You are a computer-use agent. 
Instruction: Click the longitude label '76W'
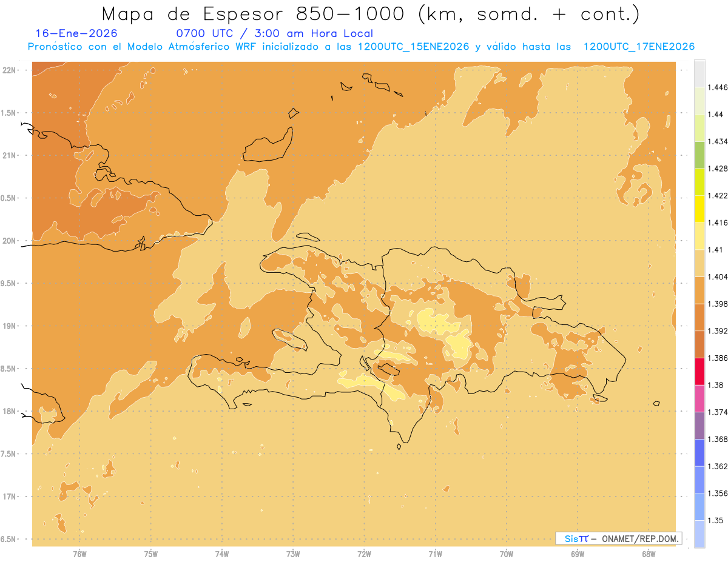pyautogui.click(x=79, y=554)
